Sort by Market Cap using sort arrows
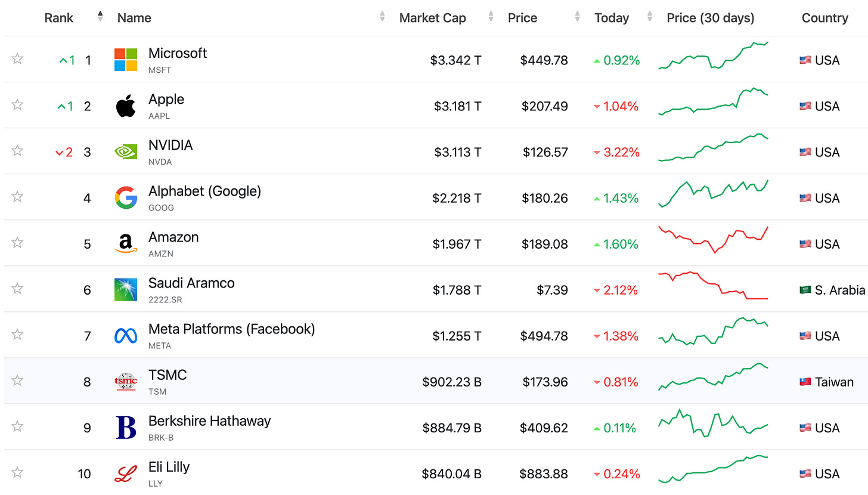The image size is (868, 495). (x=491, y=17)
